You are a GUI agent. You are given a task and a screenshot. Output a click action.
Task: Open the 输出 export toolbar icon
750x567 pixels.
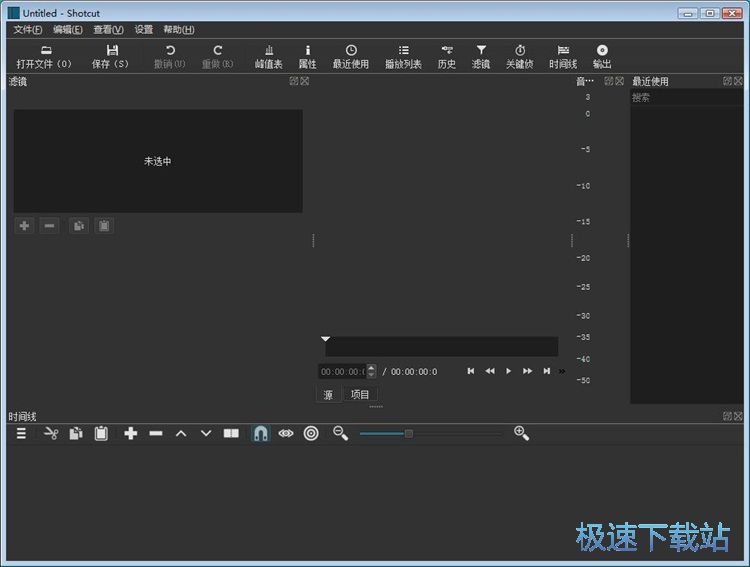602,56
